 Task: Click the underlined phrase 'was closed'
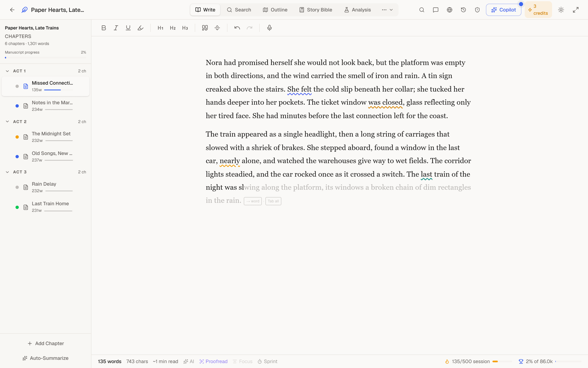[x=385, y=102]
